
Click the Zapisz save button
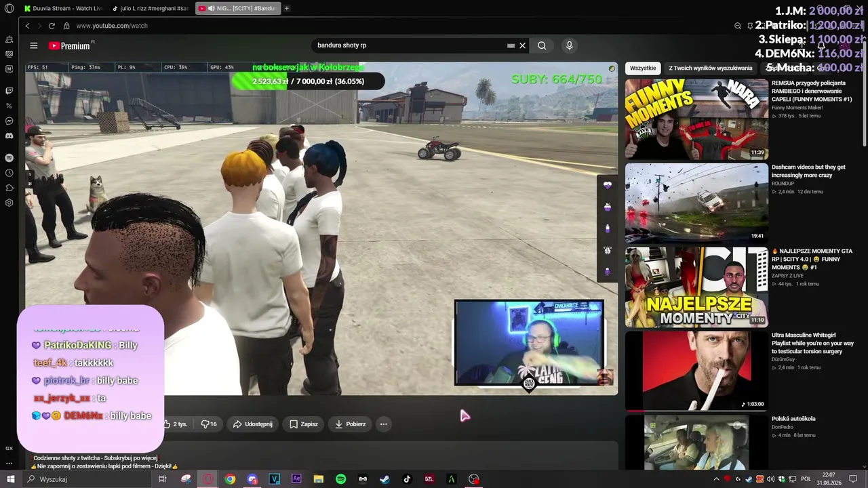[304, 424]
